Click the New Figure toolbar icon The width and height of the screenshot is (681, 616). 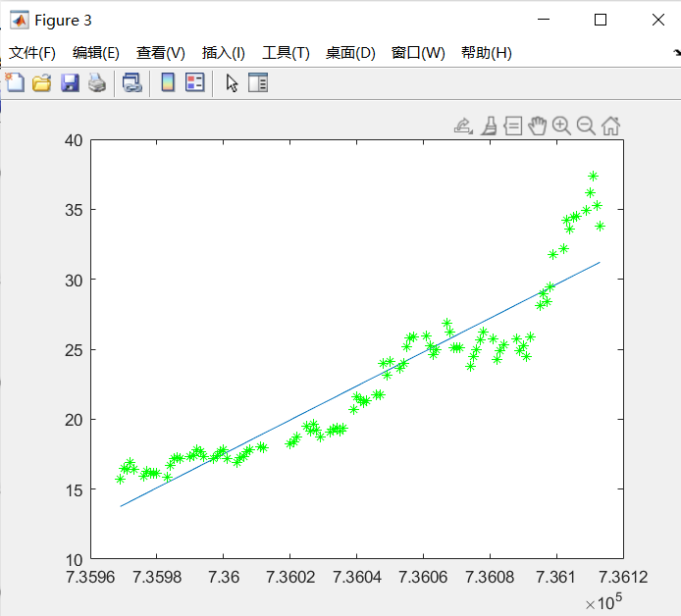pyautogui.click(x=15, y=83)
